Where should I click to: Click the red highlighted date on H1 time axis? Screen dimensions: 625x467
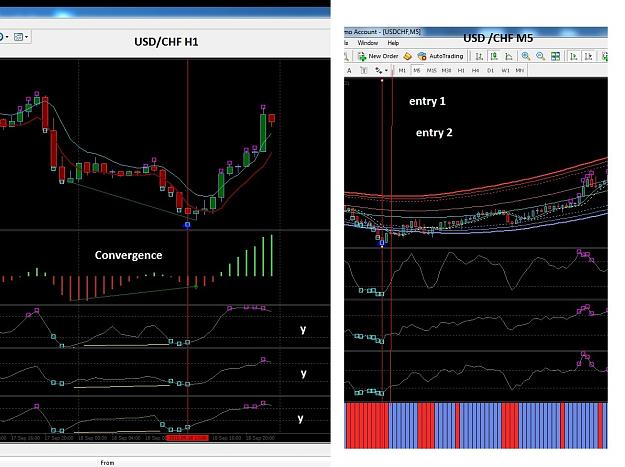coord(187,438)
